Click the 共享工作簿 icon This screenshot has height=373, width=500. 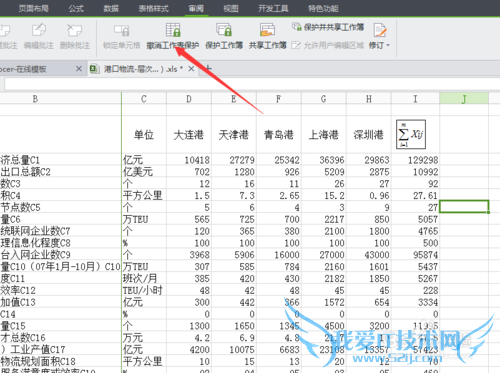click(267, 30)
